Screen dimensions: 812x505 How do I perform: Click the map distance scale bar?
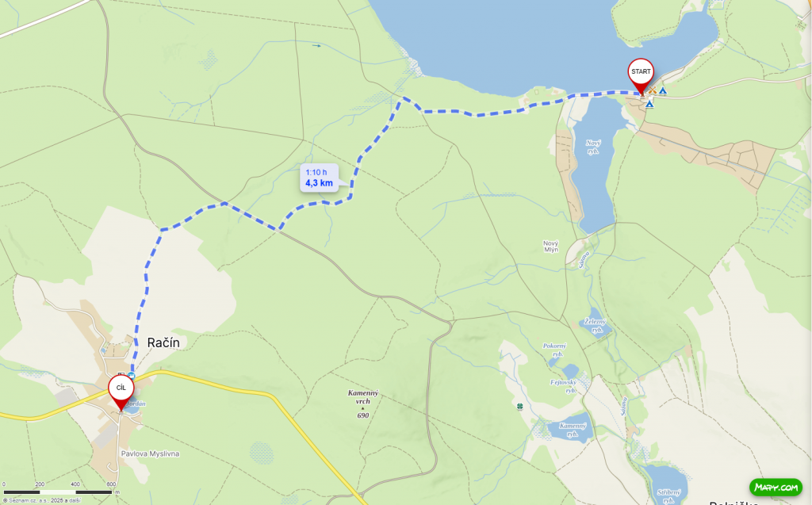57,492
